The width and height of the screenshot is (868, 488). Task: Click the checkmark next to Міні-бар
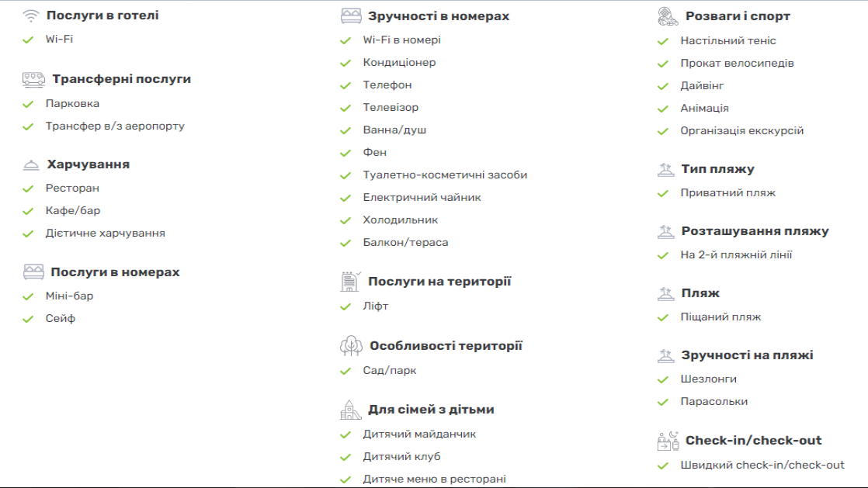(x=28, y=296)
